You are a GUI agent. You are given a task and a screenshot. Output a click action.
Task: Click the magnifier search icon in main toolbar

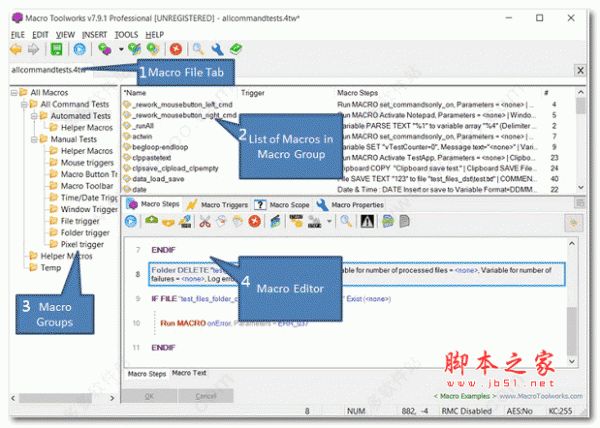click(198, 49)
